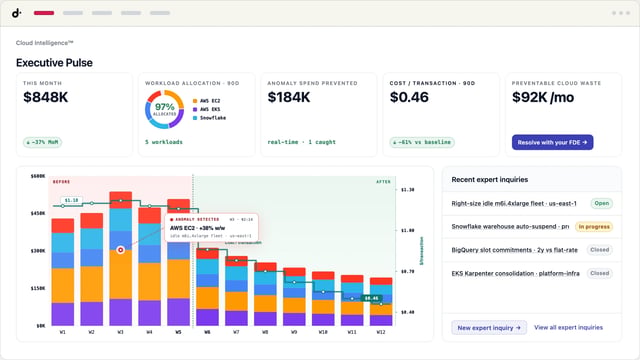Click the Closed badge on the EKS Karpenter row
The image size is (640, 360).
599,273
